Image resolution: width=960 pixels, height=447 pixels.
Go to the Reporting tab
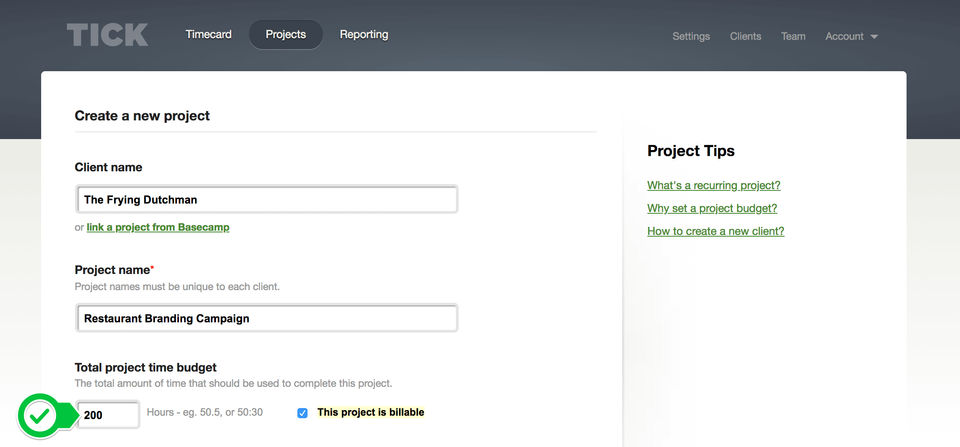point(364,35)
